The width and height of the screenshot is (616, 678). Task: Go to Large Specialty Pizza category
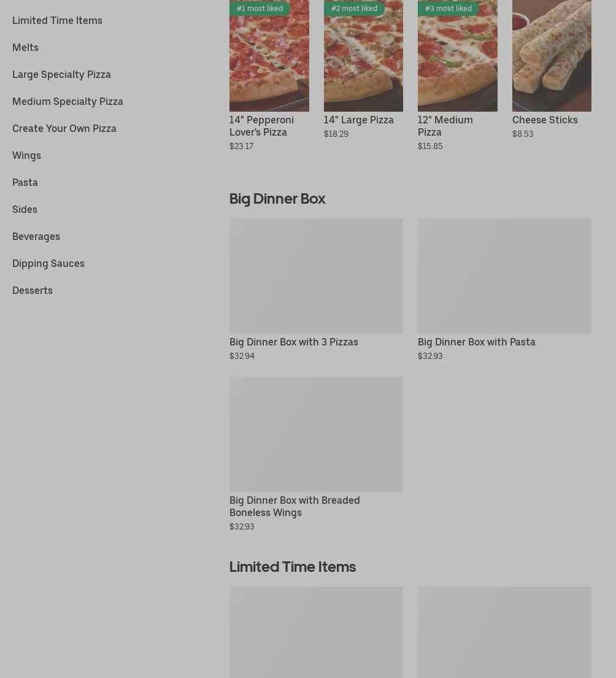61,74
